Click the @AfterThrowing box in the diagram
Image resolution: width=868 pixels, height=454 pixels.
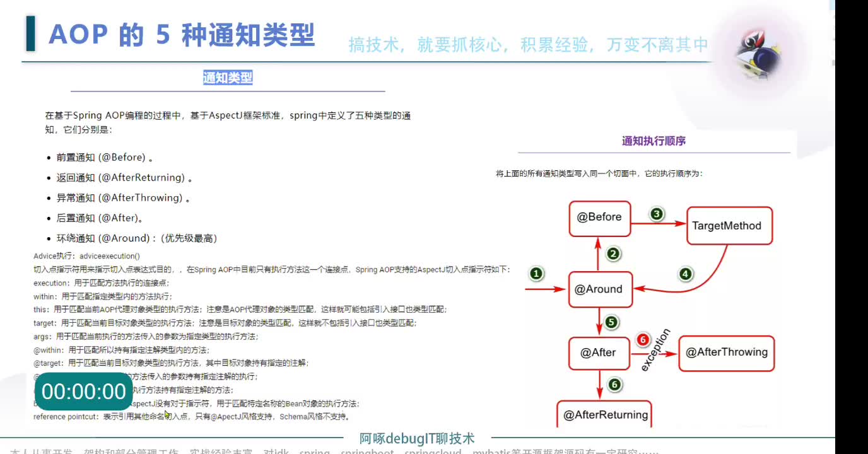[x=727, y=353]
